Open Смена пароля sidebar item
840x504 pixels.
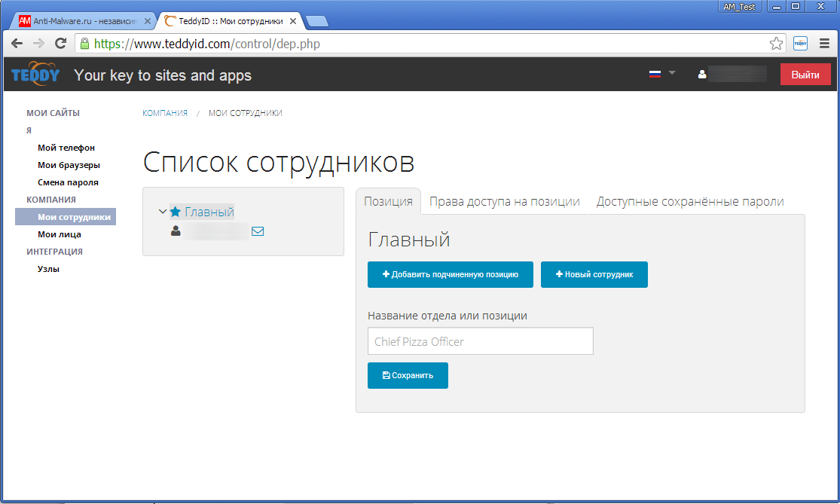[68, 182]
